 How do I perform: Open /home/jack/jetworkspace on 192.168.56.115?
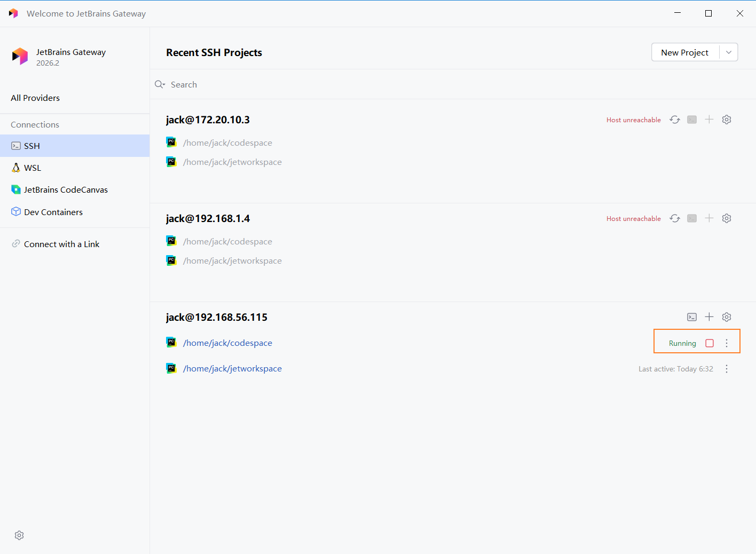[x=232, y=368]
